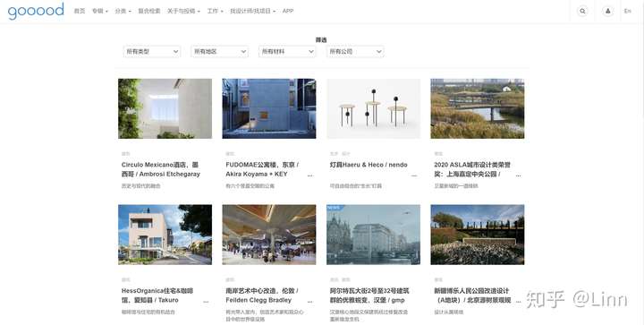Click category tag above 2020 ASLA title
644x325 pixels.
[x=438, y=154]
